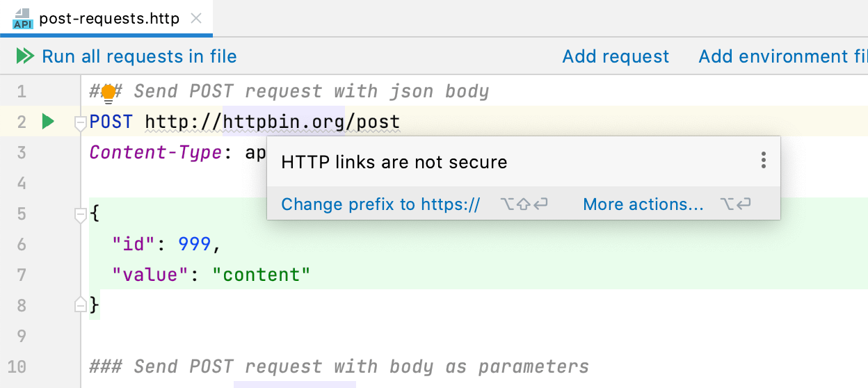Collapse the JSON body fold on line 5
This screenshot has width=868, height=388.
[x=80, y=215]
